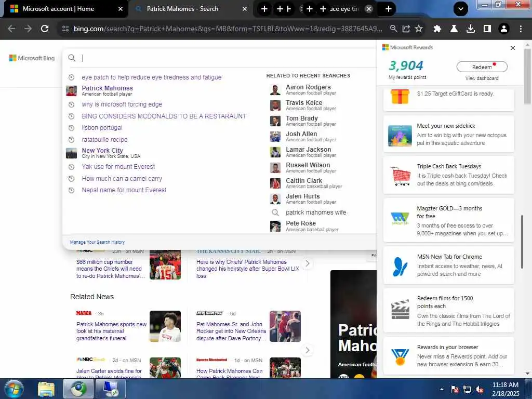532x399 pixels.
Task: Open the tab search dropdown arrow
Action: (461, 9)
